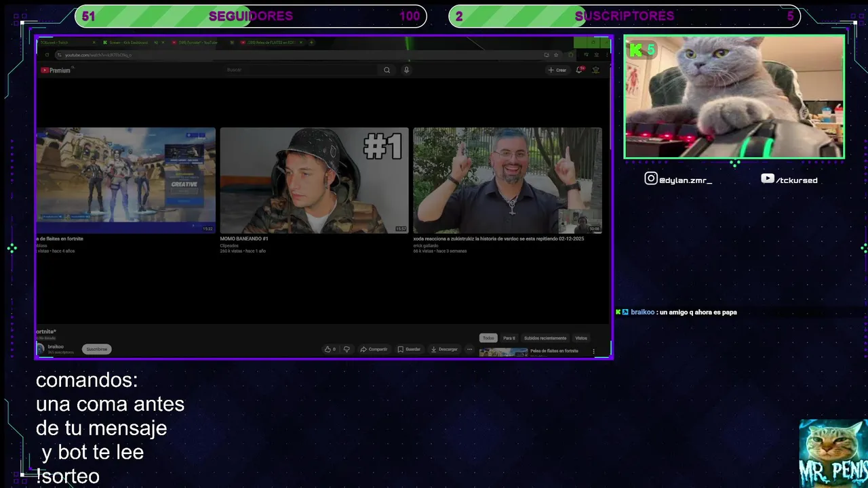
Task: Open the Clipeados channel link
Action: (x=229, y=245)
